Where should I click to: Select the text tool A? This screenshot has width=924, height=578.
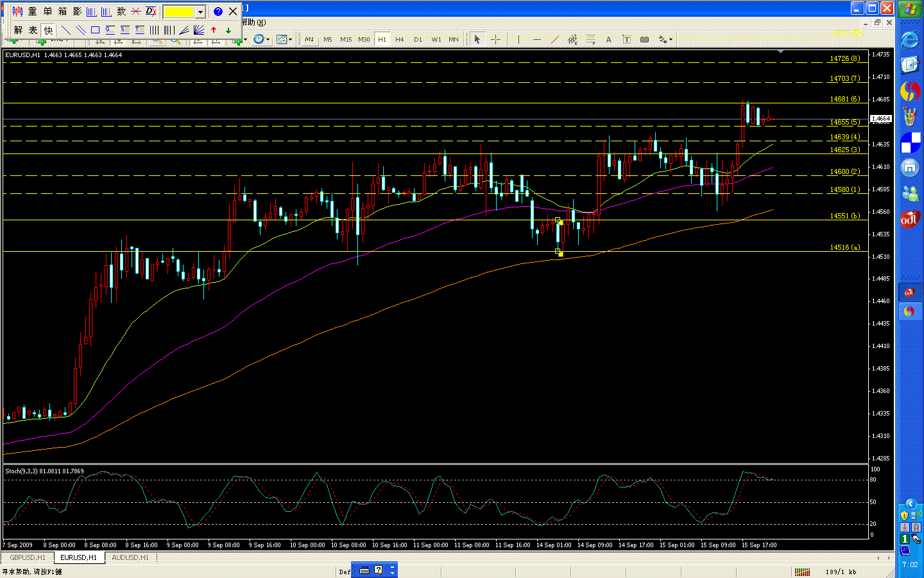(608, 40)
